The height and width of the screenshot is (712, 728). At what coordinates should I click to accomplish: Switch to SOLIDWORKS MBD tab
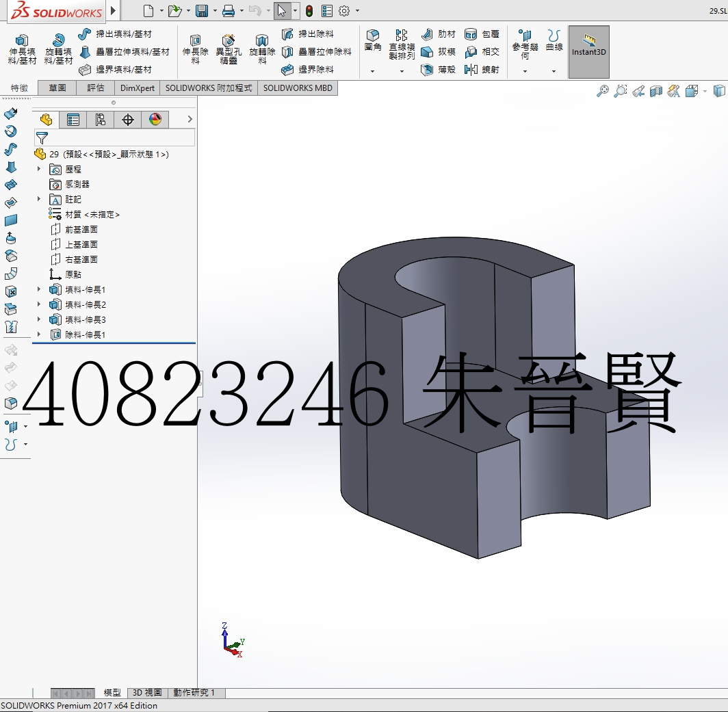(298, 88)
